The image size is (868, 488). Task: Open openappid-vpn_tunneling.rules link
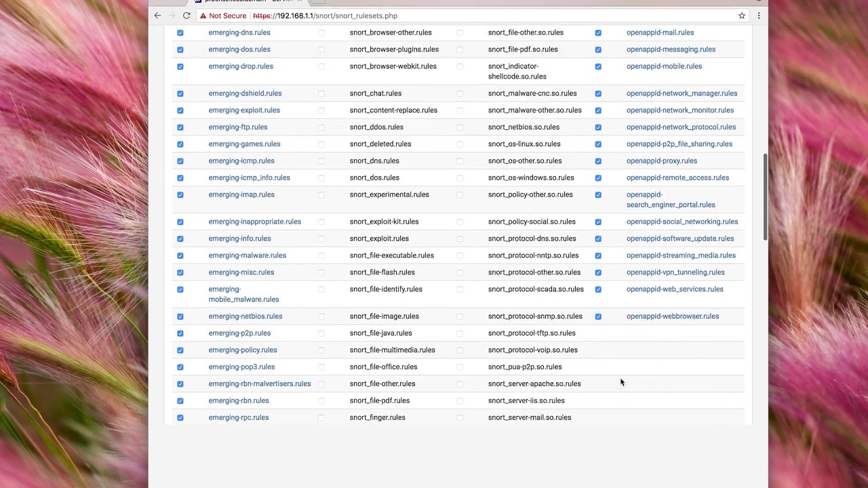[675, 272]
